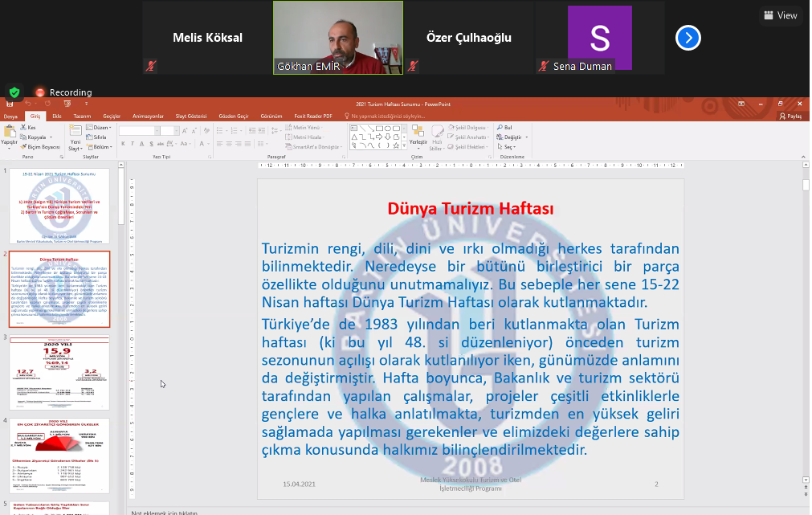Click the Kes (Cut) scissors icon

pos(23,127)
